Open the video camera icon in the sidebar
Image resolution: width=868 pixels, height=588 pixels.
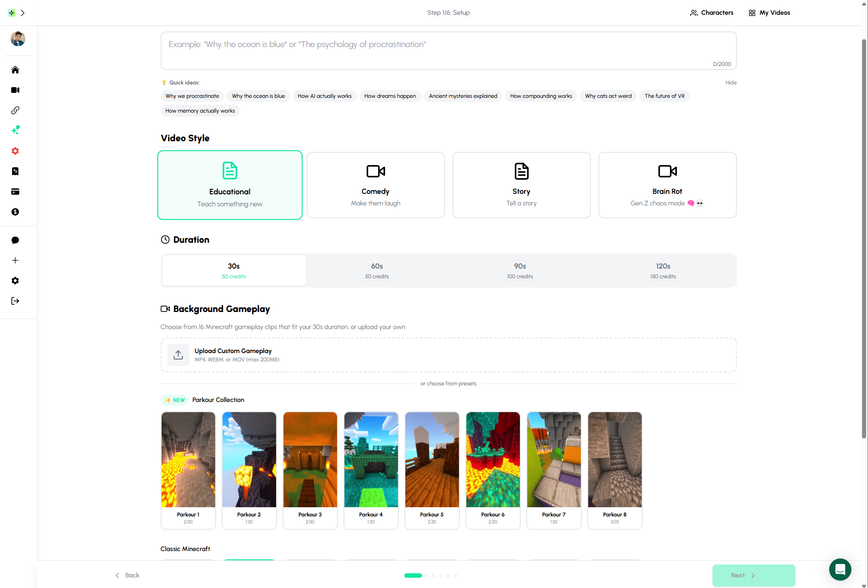(x=15, y=90)
